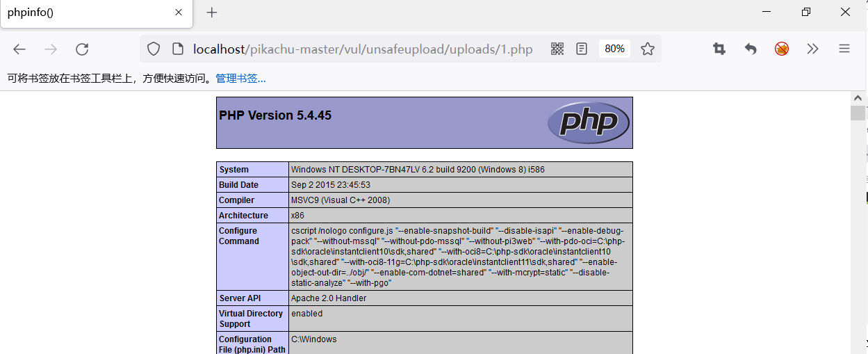
Task: Select the System row label
Action: tap(253, 170)
